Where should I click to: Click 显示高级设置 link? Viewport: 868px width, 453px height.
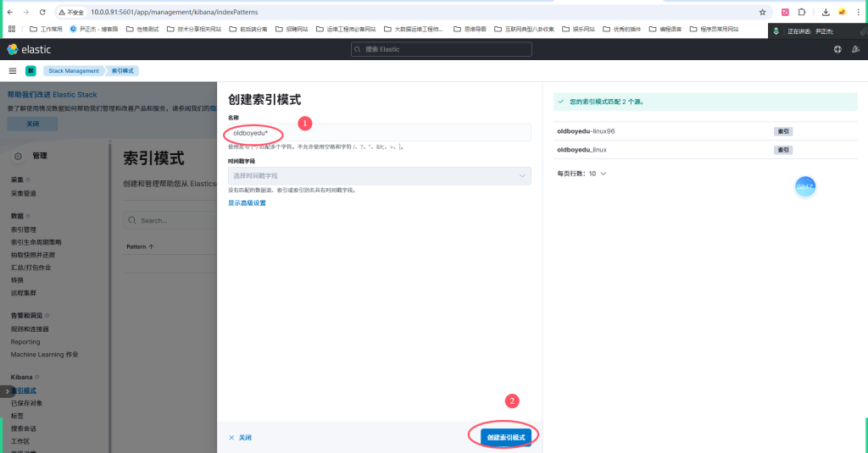(x=247, y=203)
